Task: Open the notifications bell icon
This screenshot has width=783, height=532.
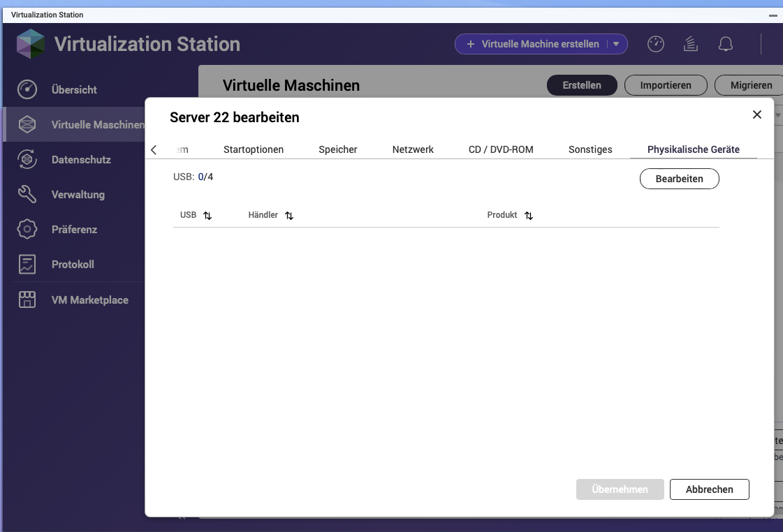Action: (x=726, y=44)
